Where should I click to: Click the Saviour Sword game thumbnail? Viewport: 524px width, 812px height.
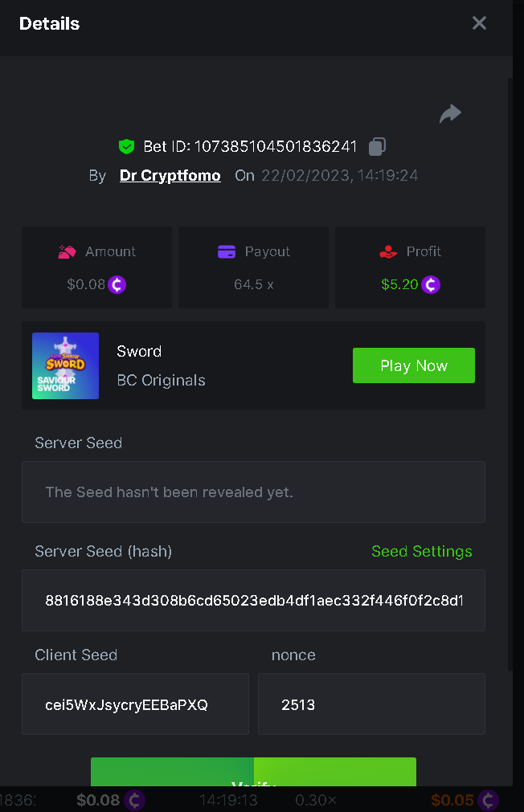65,365
